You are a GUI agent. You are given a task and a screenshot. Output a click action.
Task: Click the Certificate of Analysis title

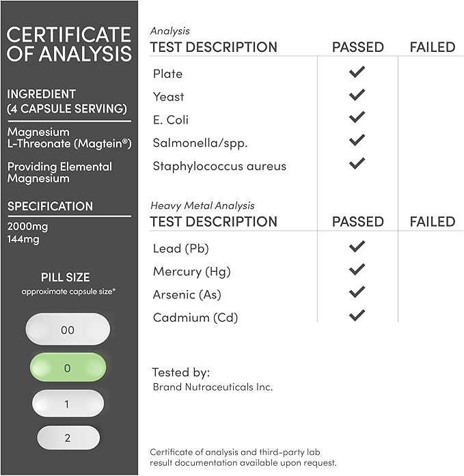[x=68, y=43]
